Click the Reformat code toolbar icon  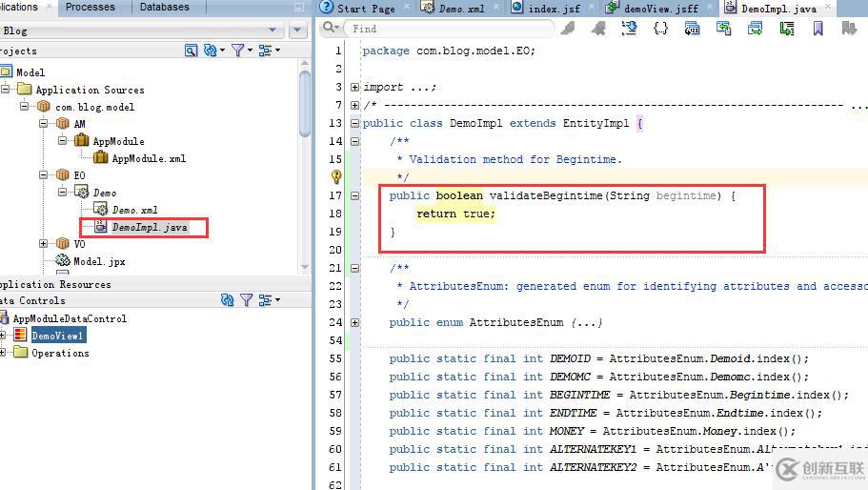(787, 28)
